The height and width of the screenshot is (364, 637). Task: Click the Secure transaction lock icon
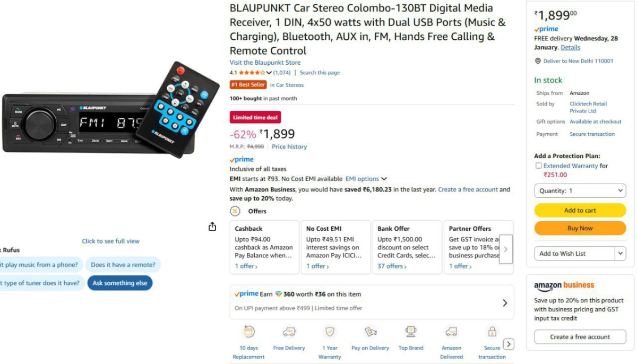pyautogui.click(x=492, y=332)
